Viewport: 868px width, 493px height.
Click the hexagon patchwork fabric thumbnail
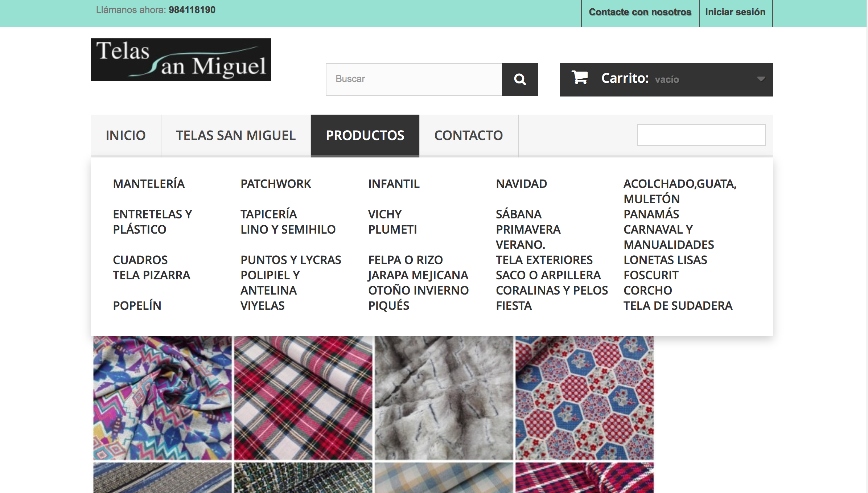584,398
